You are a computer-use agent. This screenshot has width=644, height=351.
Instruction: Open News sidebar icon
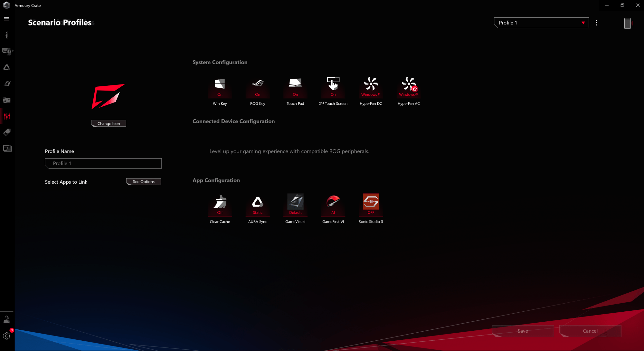tap(7, 148)
